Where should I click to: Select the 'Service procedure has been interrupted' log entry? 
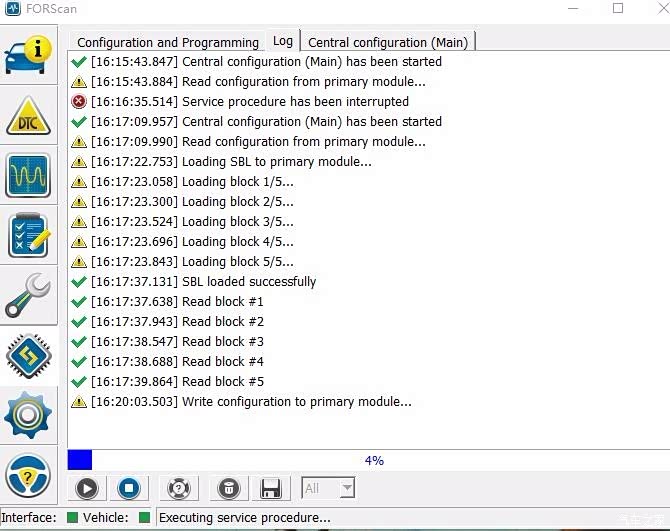[240, 102]
